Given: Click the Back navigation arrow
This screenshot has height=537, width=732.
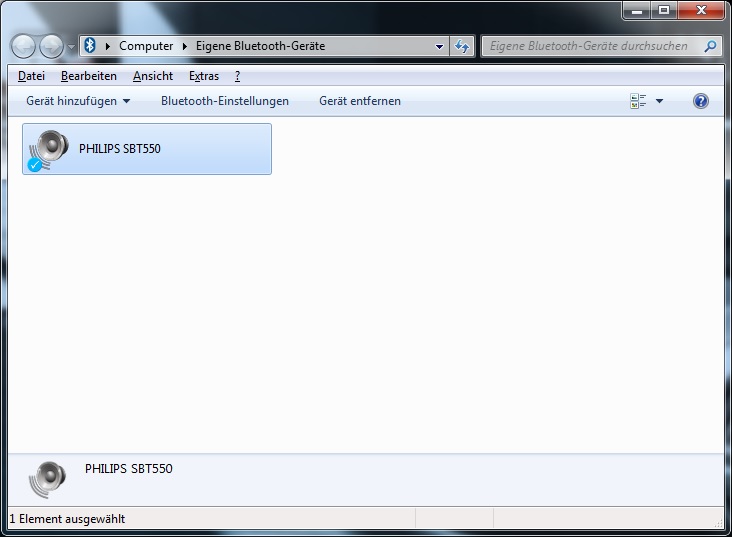Looking at the screenshot, I should [x=23, y=46].
